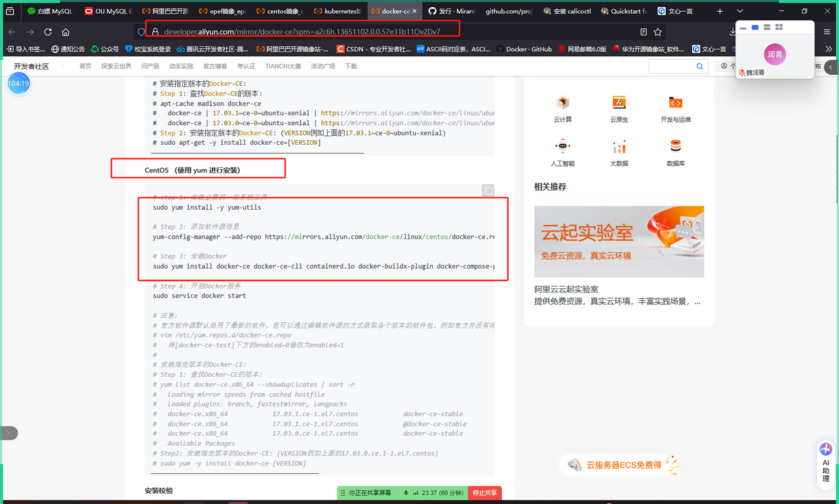Click the site search magnifier icon

point(699,66)
